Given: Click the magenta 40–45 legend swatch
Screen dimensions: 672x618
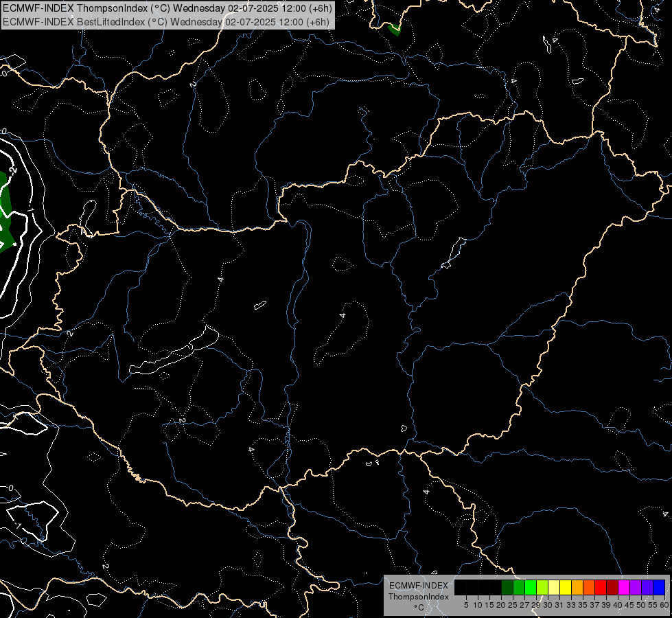Looking at the screenshot, I should pyautogui.click(x=624, y=588).
